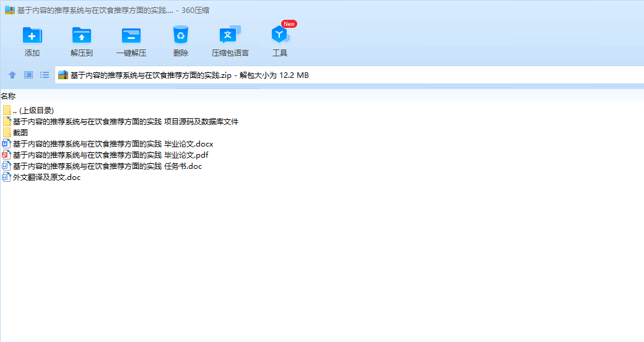Click the 解压到 (Extract to) icon
The image size is (644, 342).
[81, 35]
